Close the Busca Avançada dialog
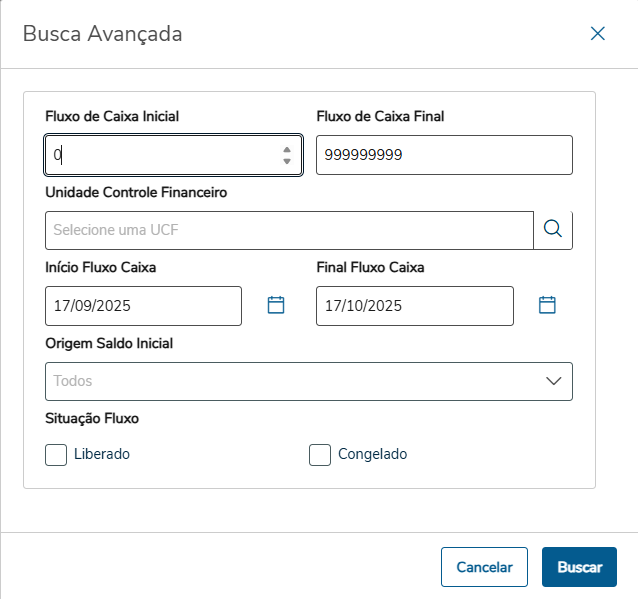Image resolution: width=638 pixels, height=599 pixels. 598,34
